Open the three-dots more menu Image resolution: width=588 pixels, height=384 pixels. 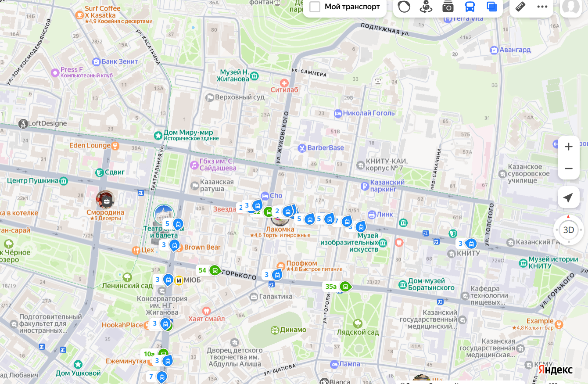click(x=542, y=7)
